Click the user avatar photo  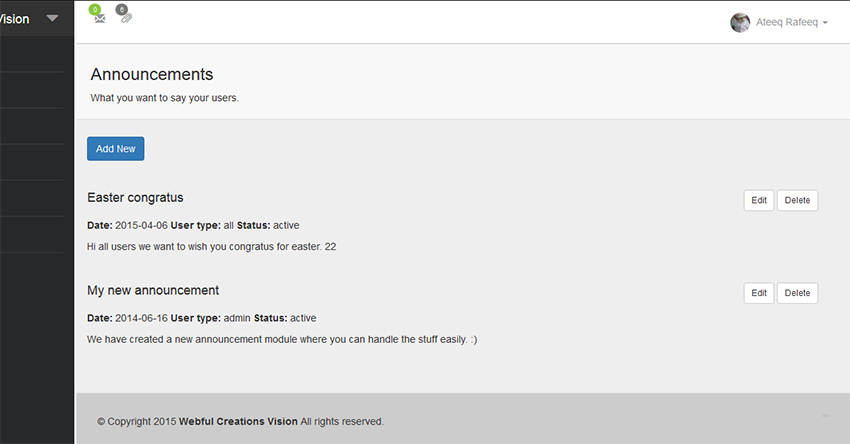(740, 22)
